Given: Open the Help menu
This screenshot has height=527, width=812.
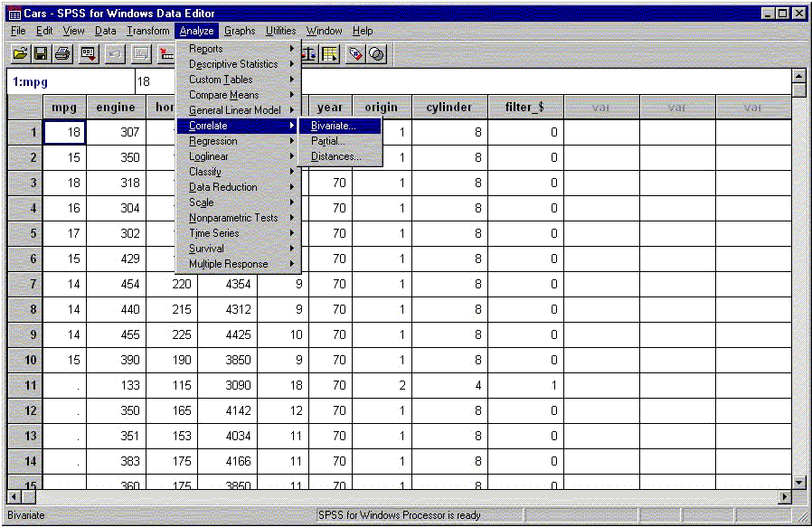Looking at the screenshot, I should pyautogui.click(x=363, y=31).
